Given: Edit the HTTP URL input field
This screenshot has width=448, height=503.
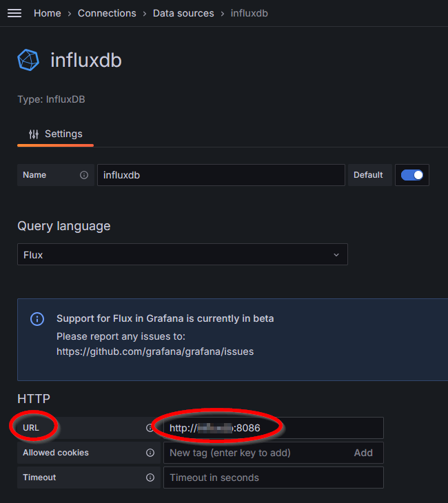Looking at the screenshot, I should coord(274,428).
